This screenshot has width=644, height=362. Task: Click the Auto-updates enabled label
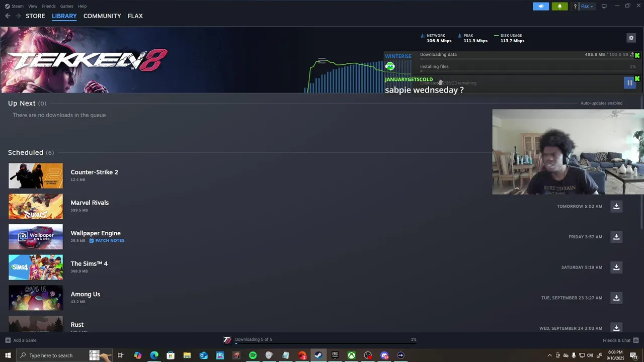tap(601, 103)
